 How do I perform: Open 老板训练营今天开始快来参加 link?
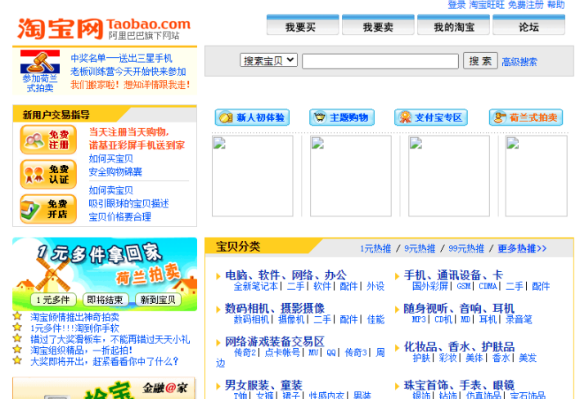128,71
